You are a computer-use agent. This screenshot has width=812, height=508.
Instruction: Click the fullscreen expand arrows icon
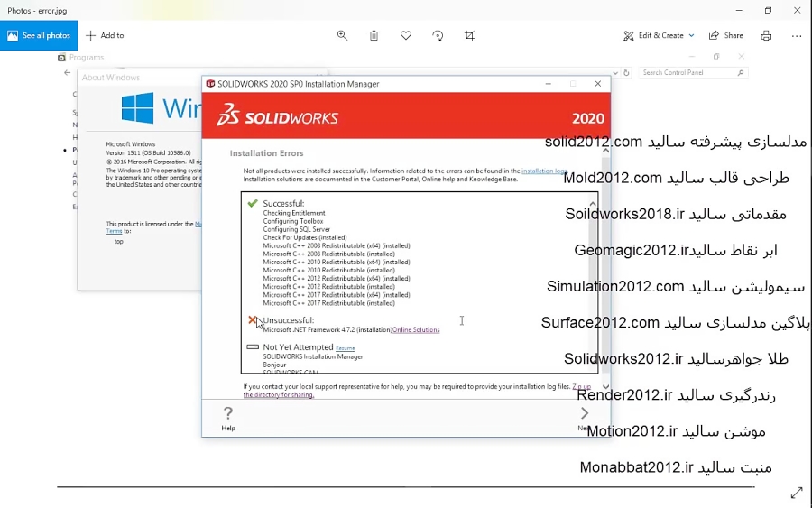point(797,493)
